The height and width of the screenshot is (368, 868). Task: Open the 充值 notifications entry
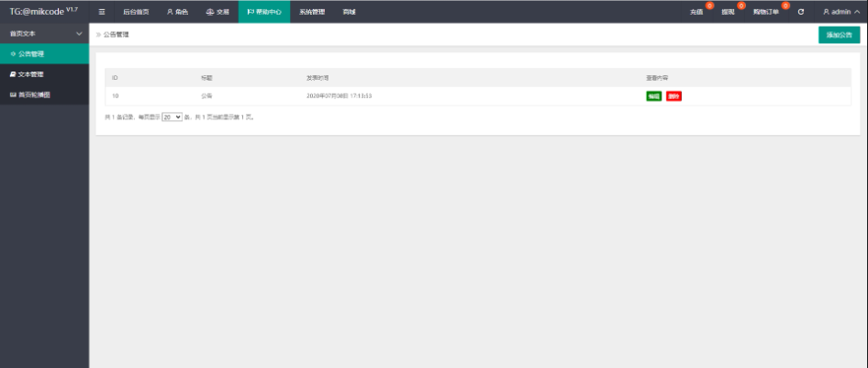pos(697,12)
